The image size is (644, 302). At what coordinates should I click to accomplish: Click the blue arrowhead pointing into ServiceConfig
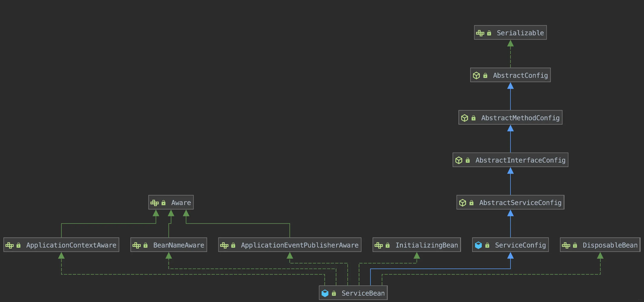point(510,256)
